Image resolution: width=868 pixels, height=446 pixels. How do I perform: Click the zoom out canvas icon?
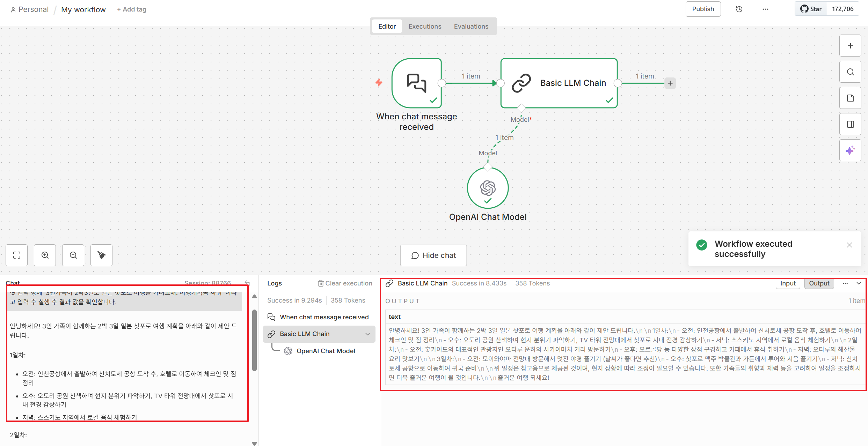point(73,255)
